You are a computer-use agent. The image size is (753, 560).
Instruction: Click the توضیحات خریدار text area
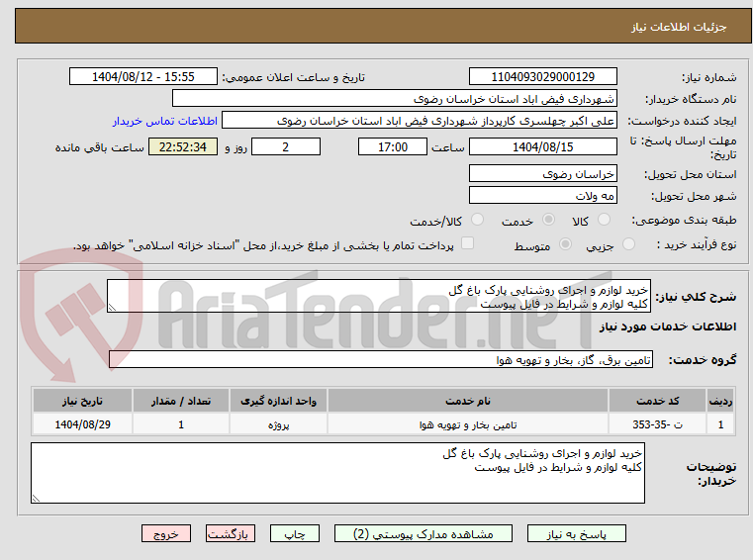coord(337,473)
